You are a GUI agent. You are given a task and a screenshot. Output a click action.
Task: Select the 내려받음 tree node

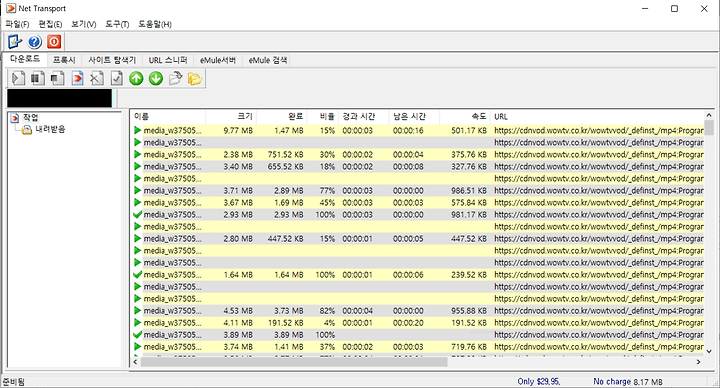point(51,129)
